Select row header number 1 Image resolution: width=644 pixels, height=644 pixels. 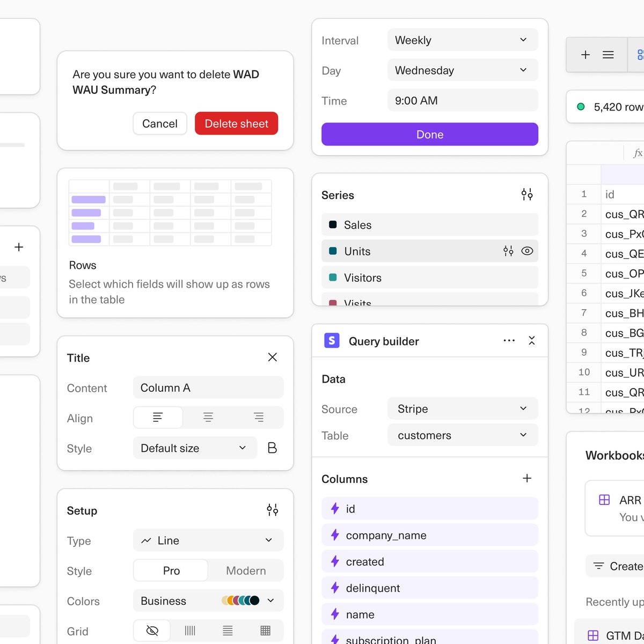click(x=584, y=194)
